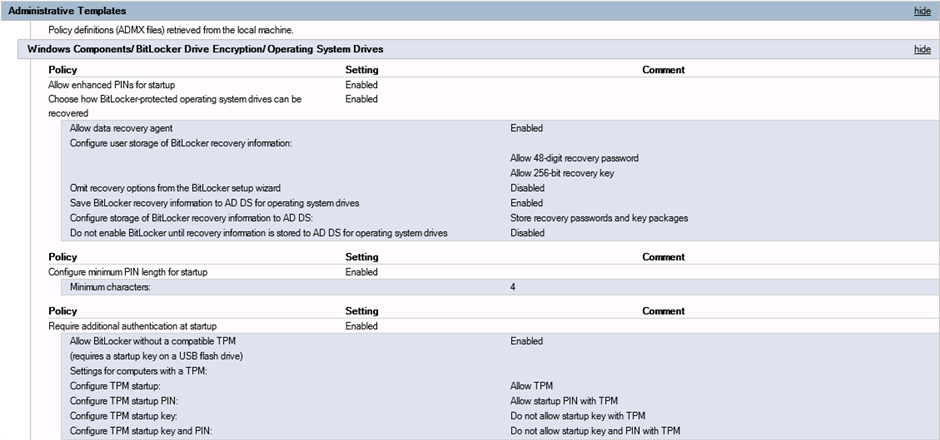This screenshot has width=940, height=440.
Task: Click Enabled value for Allow data recovery agent
Action: (x=526, y=128)
